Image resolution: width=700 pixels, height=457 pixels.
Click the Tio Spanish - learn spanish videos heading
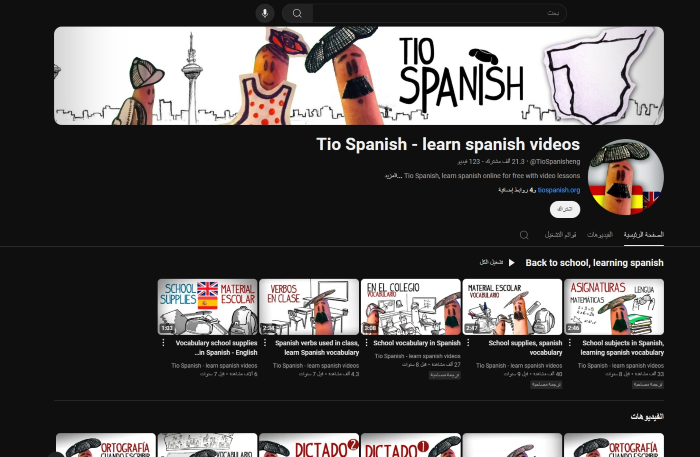[x=448, y=144]
